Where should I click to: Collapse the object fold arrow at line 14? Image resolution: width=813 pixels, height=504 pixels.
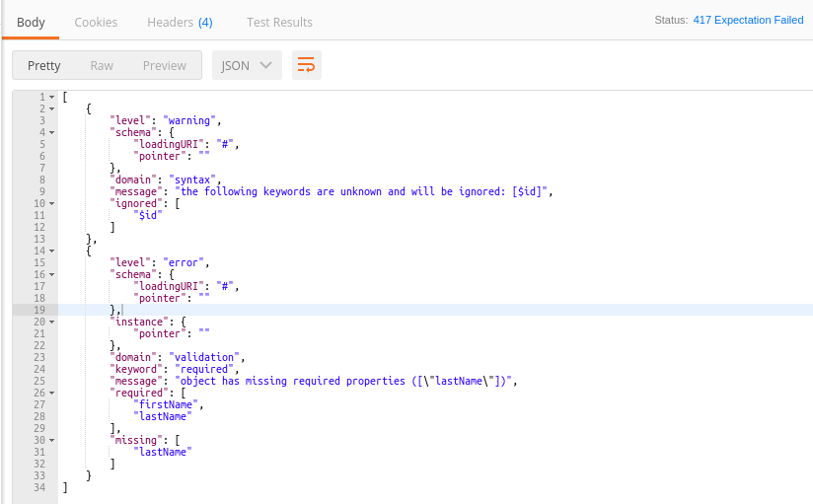[x=52, y=251]
